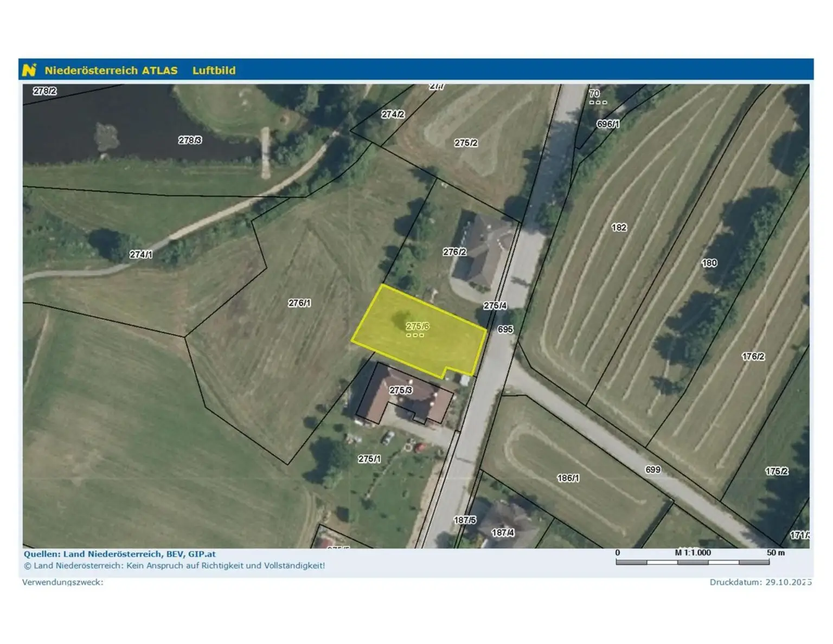
Task: Select parcel label 276/1
Action: (x=299, y=303)
